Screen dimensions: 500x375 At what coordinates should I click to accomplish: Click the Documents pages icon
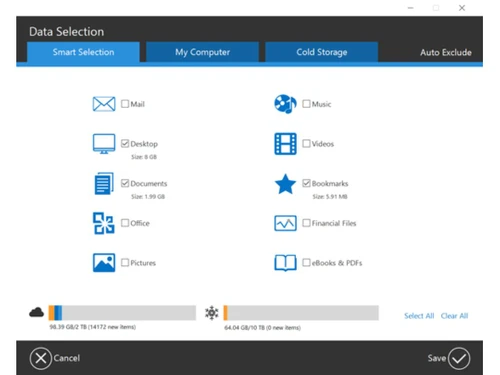(x=104, y=183)
